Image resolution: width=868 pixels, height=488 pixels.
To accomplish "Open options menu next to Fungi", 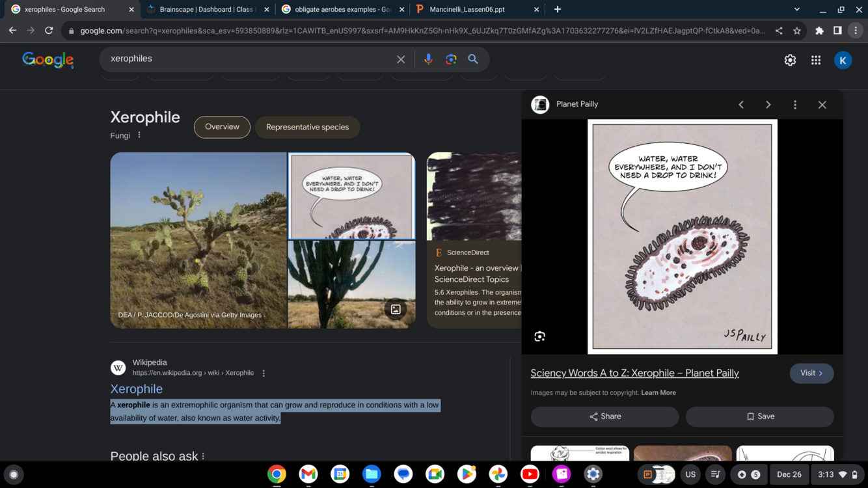I will 139,135.
